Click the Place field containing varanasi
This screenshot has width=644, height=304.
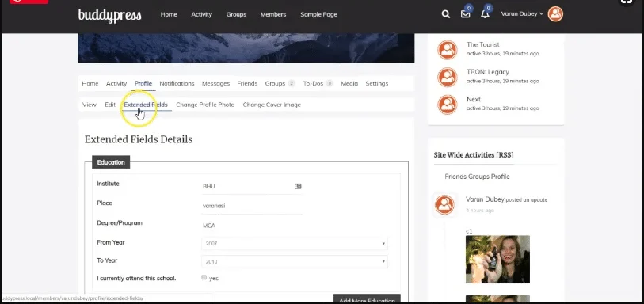(x=252, y=206)
